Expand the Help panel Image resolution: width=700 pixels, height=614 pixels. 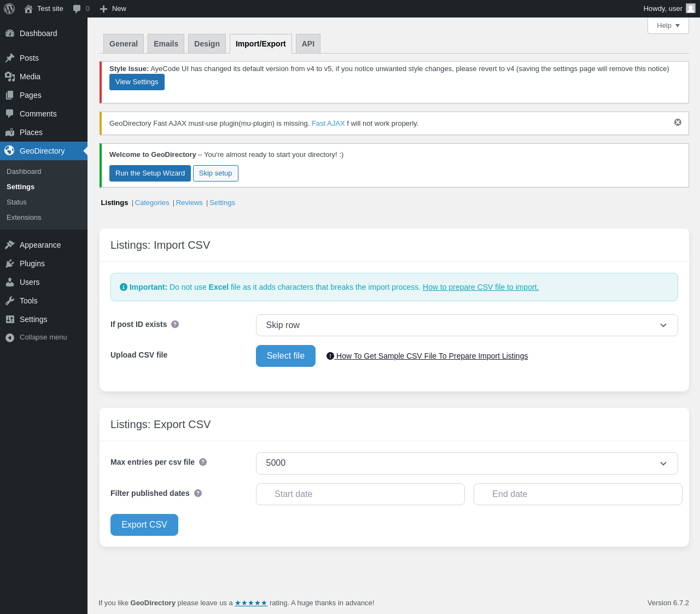click(x=668, y=26)
